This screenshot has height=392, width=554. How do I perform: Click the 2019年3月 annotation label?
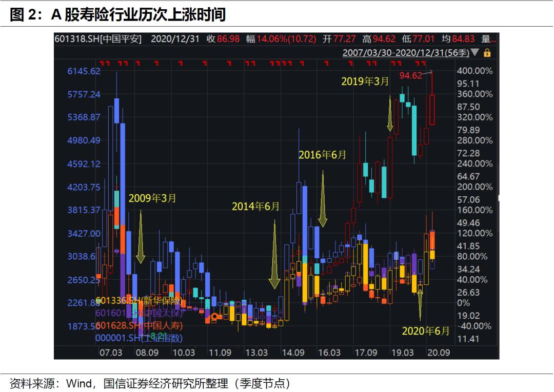click(365, 81)
